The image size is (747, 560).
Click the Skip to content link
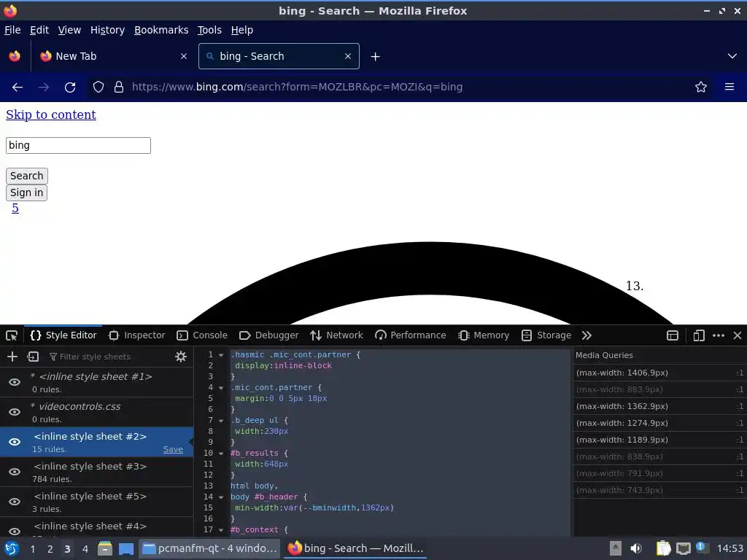click(51, 114)
